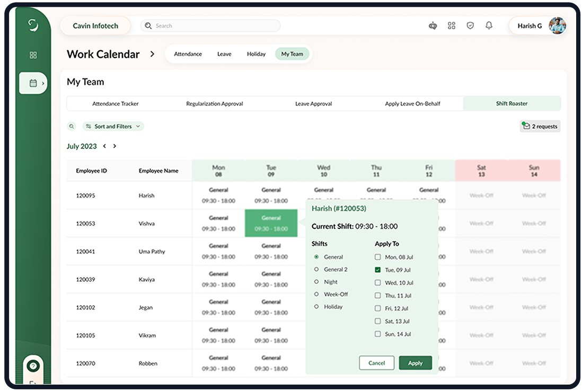Open the Regularization Approval tab

click(x=214, y=104)
